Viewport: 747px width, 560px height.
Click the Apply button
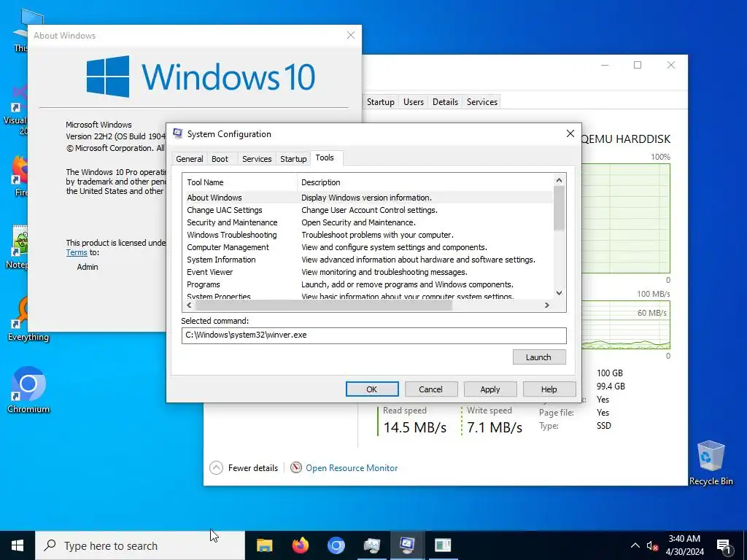point(490,389)
